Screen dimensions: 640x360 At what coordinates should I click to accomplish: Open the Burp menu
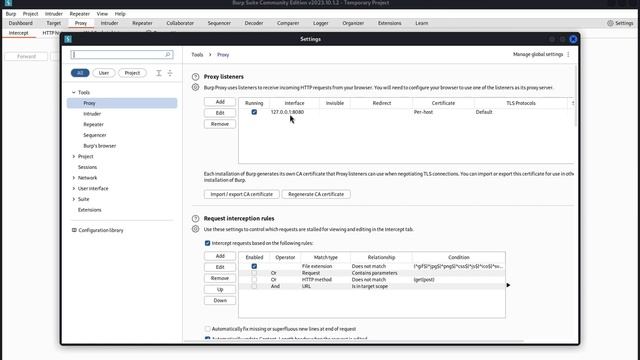(x=11, y=14)
